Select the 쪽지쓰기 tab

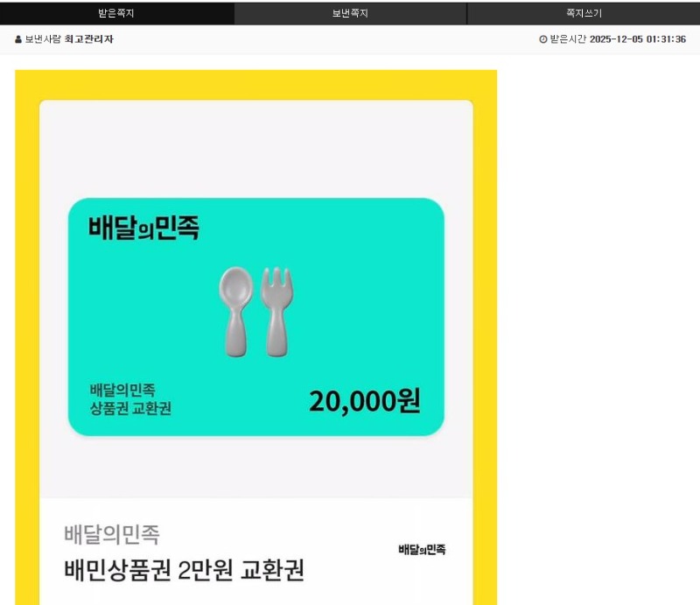583,13
